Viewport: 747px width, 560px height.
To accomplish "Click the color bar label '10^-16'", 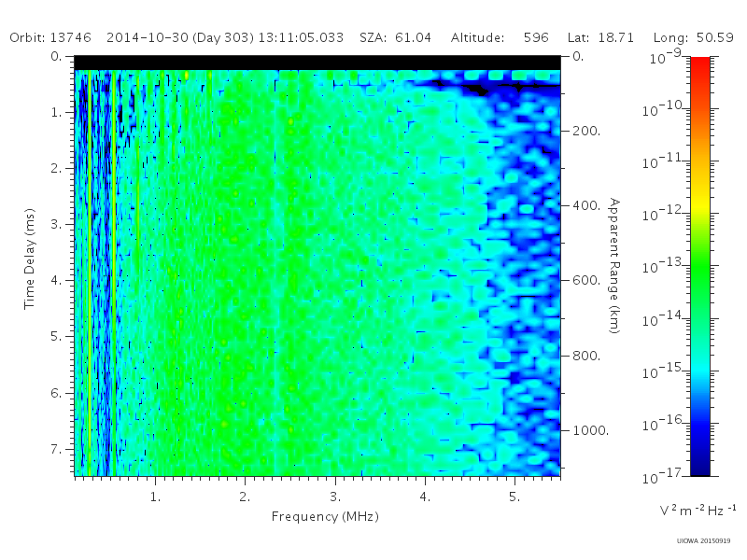I will (664, 423).
